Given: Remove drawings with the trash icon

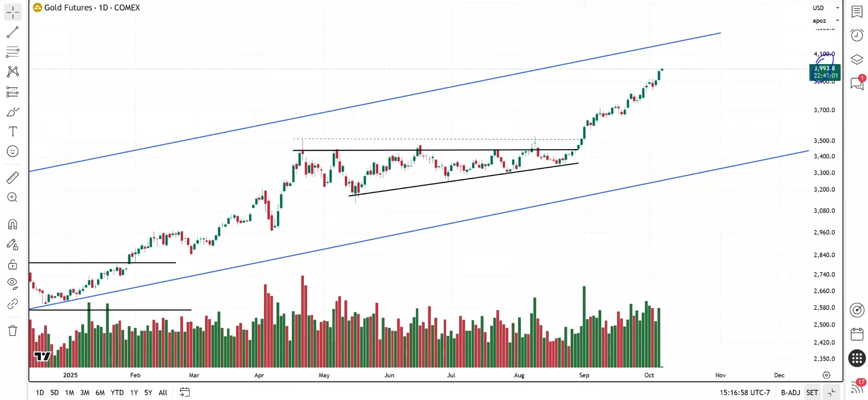Looking at the screenshot, I should click(x=13, y=330).
